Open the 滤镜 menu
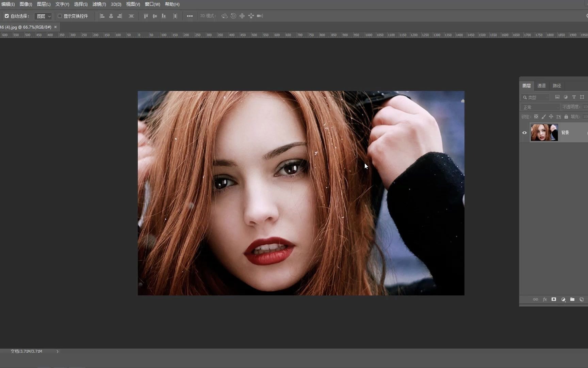The width and height of the screenshot is (588, 368). [x=99, y=4]
